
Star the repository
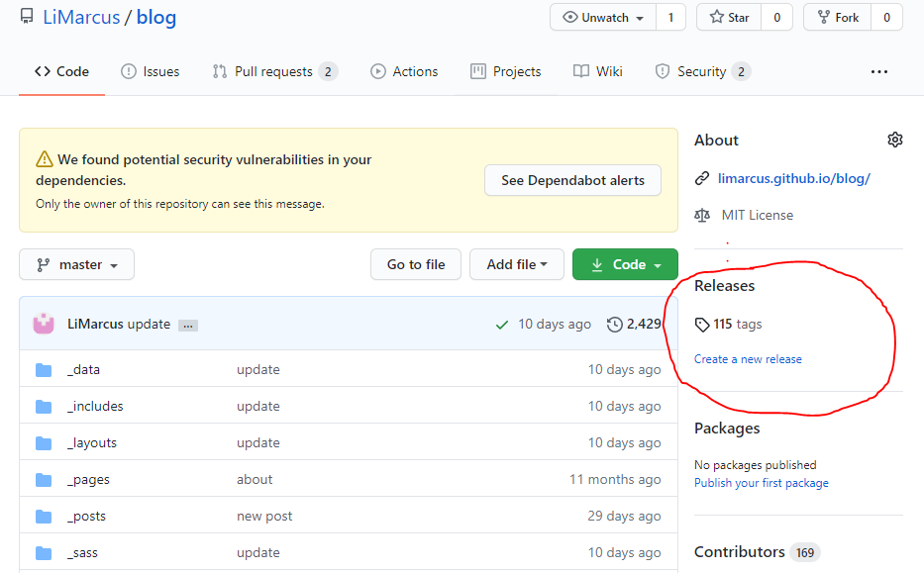click(x=729, y=18)
